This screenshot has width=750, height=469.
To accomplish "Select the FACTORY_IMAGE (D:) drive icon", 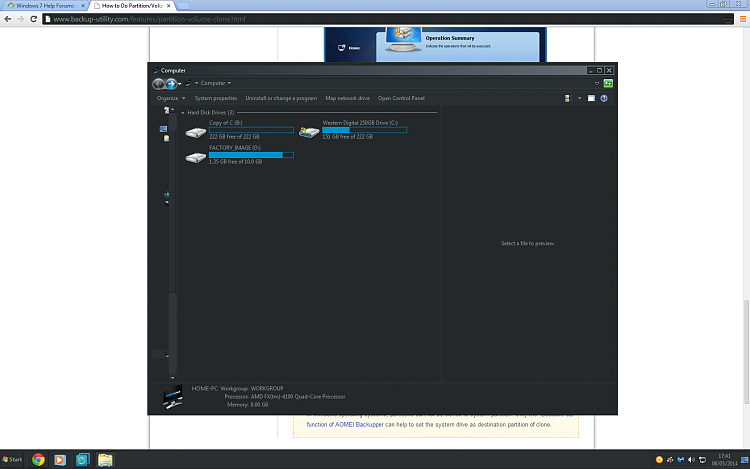I will [196, 157].
